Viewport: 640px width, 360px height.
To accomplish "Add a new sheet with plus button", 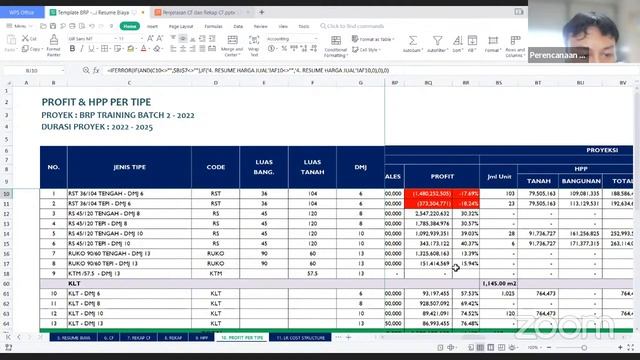I will tap(348, 338).
